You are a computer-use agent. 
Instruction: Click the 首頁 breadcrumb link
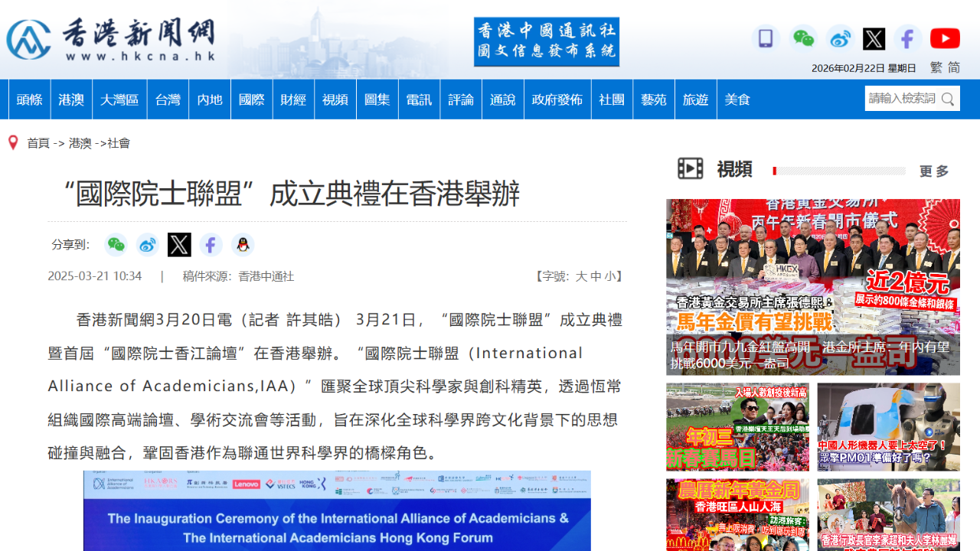pyautogui.click(x=38, y=143)
